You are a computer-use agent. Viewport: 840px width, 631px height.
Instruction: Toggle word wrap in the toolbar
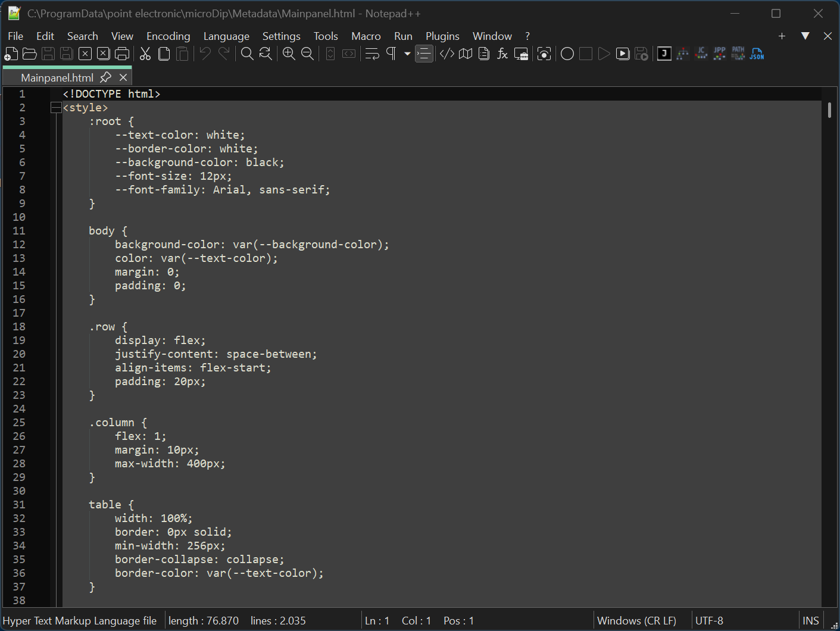pos(372,54)
